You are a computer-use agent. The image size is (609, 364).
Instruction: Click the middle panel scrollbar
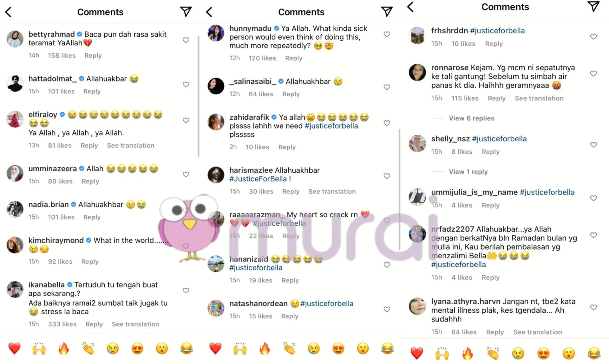click(x=399, y=189)
